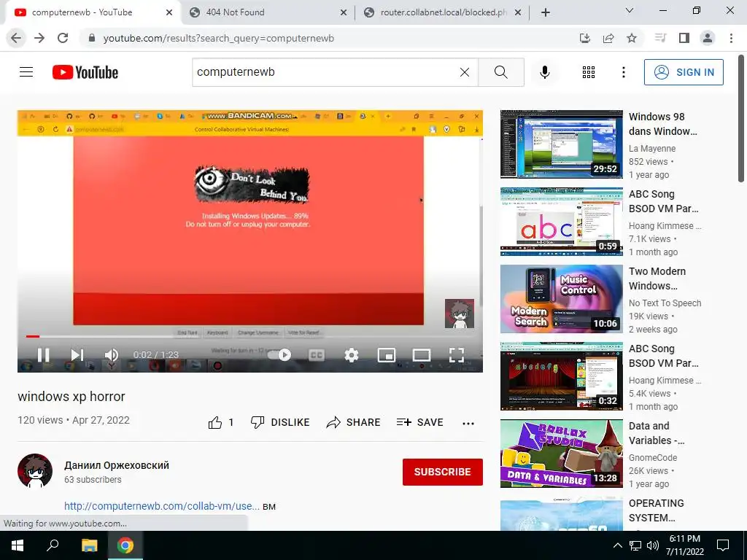
Task: Bookmark this page with star
Action: click(x=632, y=38)
